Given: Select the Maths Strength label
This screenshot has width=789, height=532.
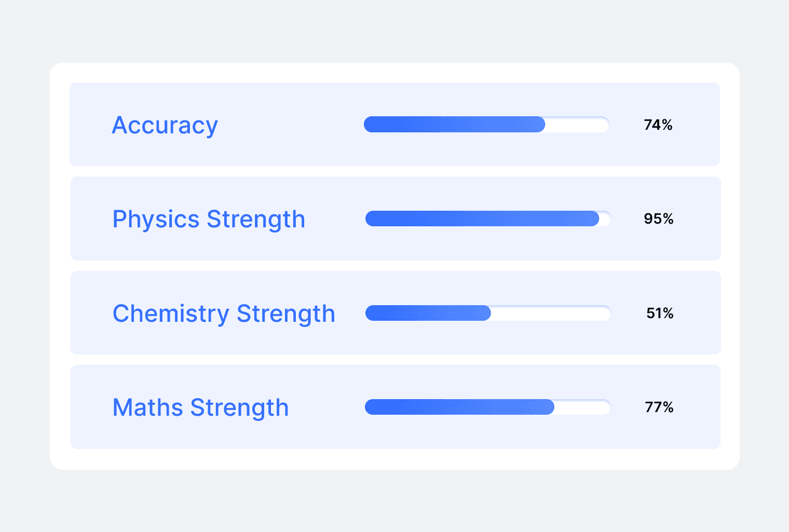Looking at the screenshot, I should tap(200, 407).
